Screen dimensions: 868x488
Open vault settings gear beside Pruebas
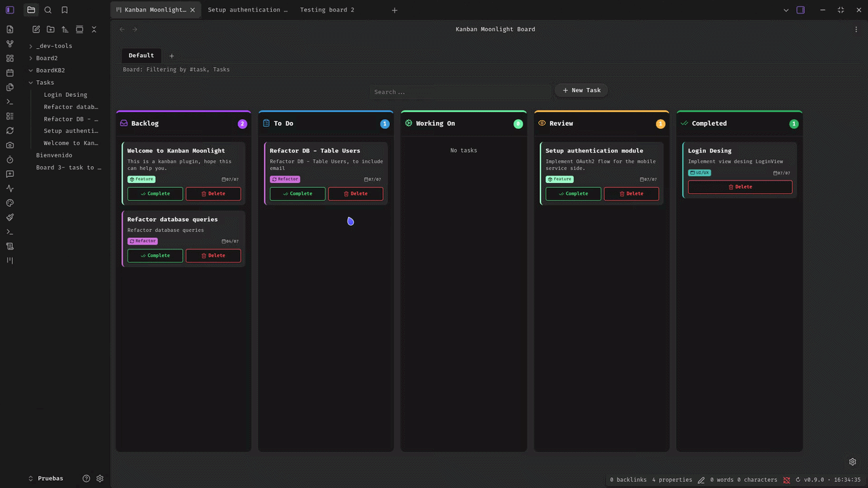(100, 479)
